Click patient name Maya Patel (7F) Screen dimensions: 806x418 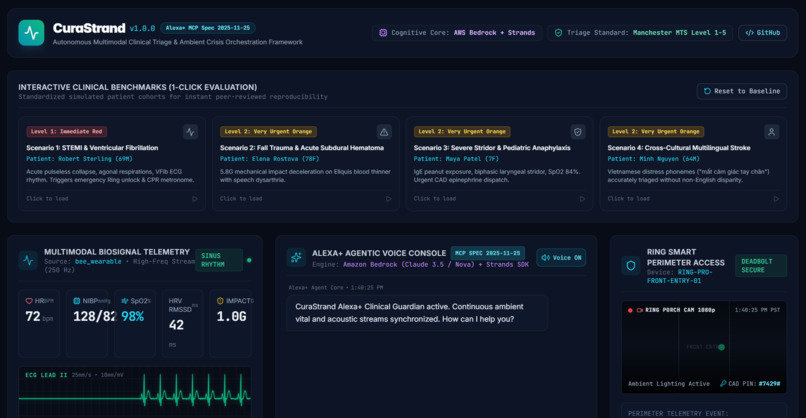tap(472, 159)
